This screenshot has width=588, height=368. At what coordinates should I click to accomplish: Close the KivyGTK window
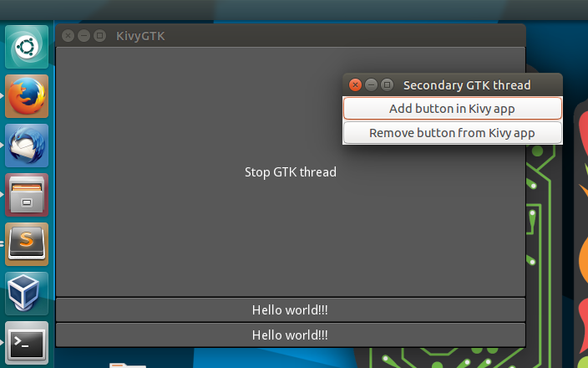pyautogui.click(x=68, y=36)
